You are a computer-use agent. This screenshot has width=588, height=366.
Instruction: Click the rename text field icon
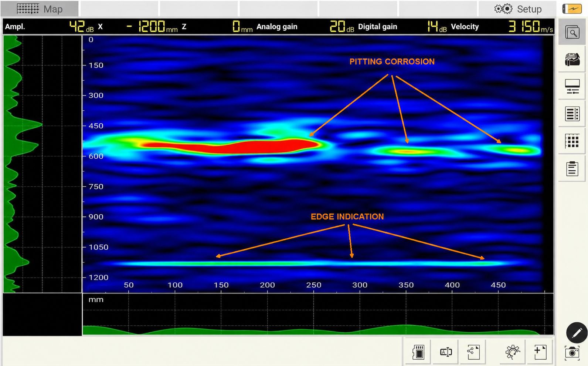(446, 352)
